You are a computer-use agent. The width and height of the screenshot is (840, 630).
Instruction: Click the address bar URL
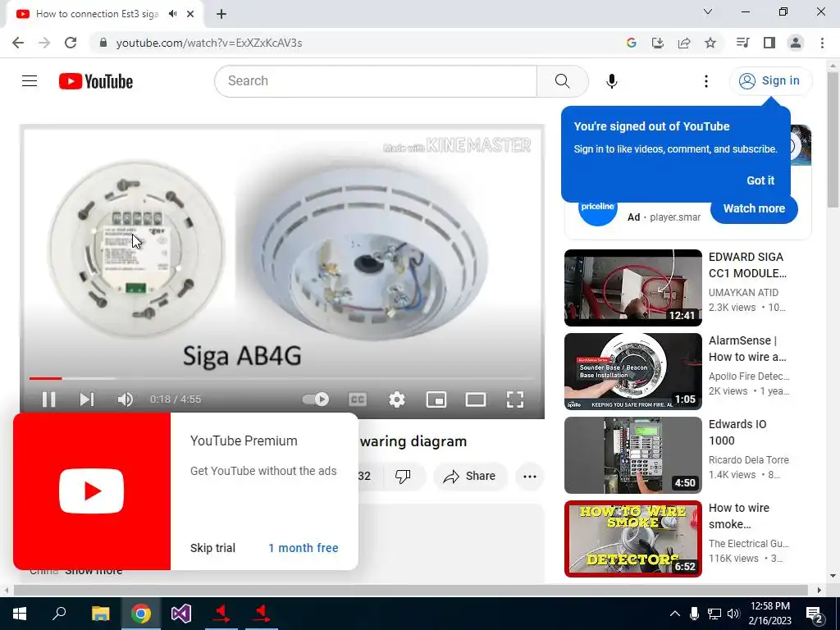pos(209,43)
